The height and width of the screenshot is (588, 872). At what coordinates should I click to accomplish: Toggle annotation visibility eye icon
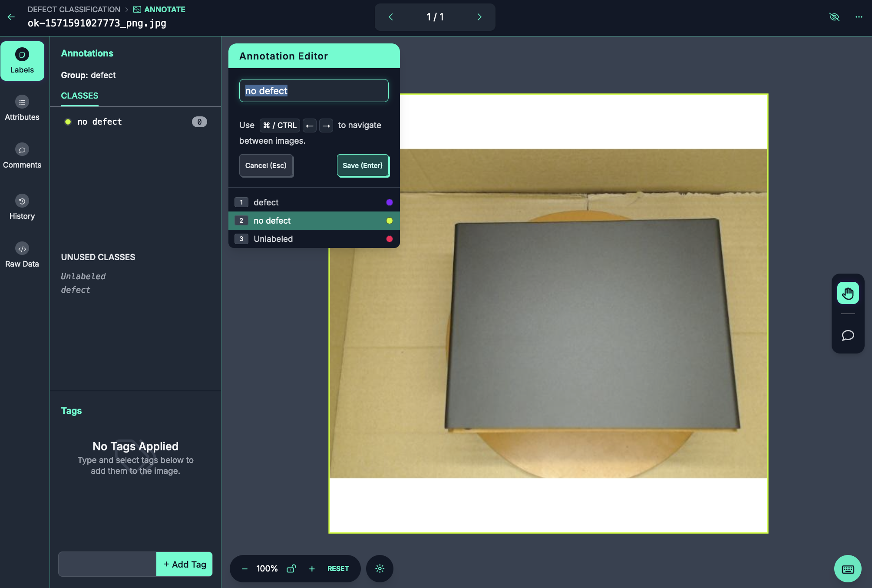[x=834, y=17]
